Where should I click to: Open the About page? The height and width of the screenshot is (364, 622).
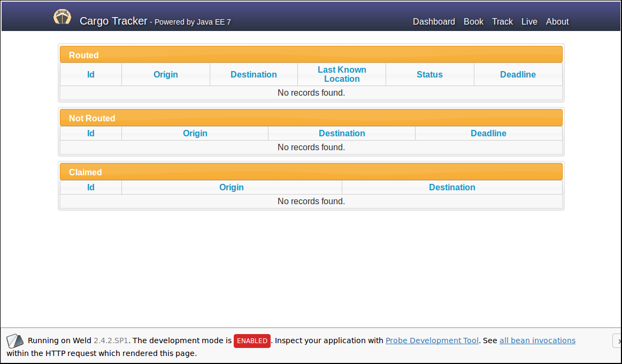[557, 21]
